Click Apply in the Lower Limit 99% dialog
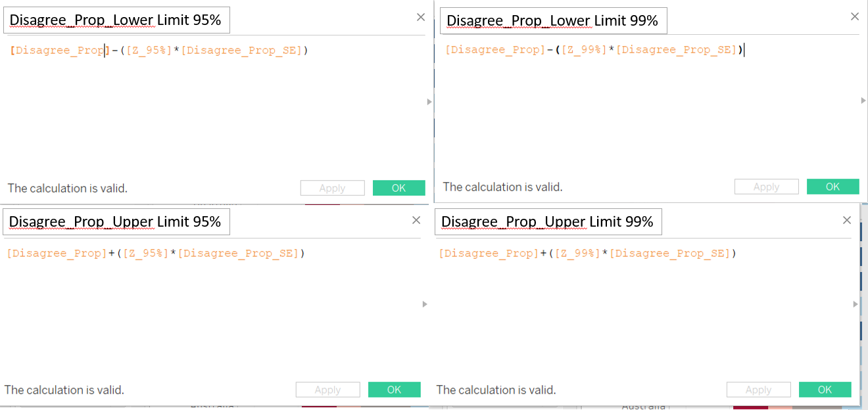This screenshot has width=868, height=410. tap(766, 187)
